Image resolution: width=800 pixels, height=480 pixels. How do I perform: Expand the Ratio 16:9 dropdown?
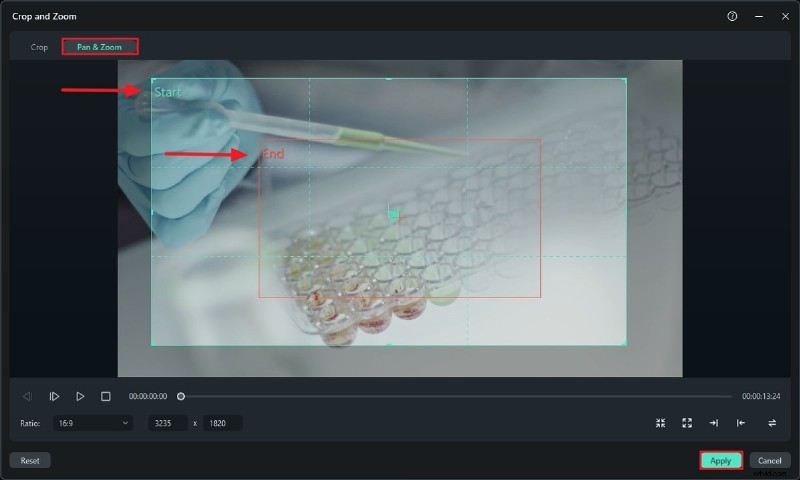tap(91, 423)
